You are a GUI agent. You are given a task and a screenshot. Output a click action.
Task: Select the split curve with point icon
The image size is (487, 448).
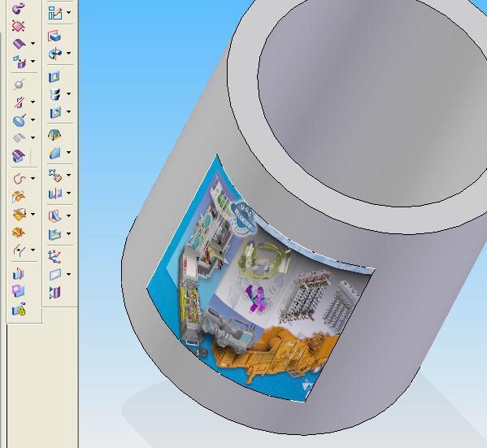click(20, 250)
